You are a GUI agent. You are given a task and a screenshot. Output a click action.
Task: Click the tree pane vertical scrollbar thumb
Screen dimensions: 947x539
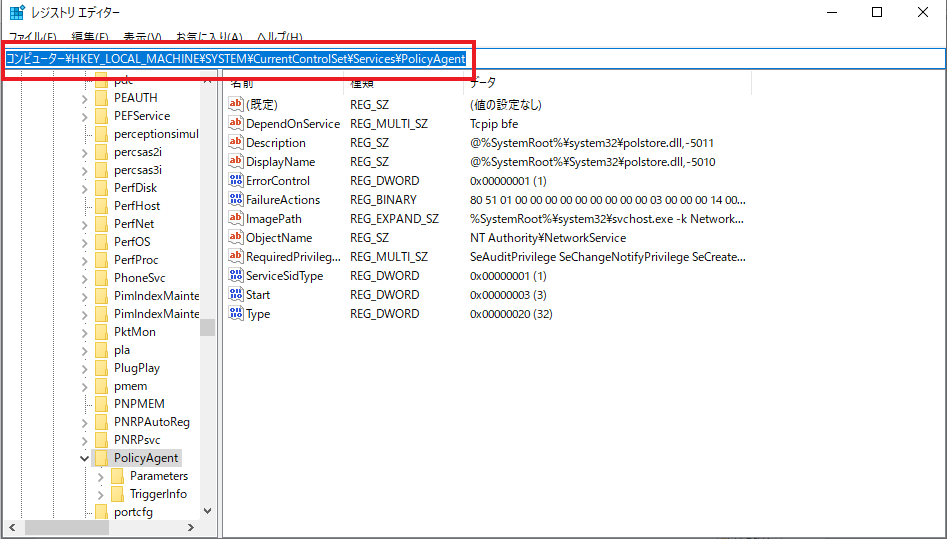point(207,327)
